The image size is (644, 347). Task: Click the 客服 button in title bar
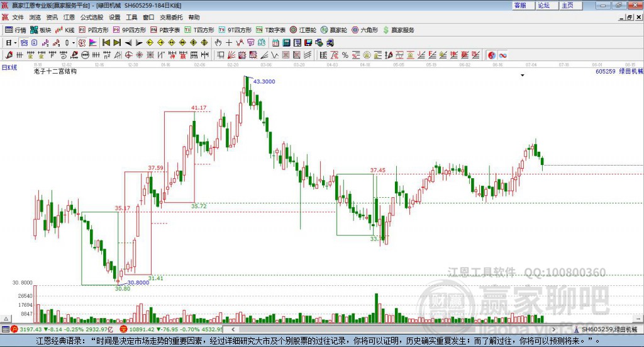point(523,5)
